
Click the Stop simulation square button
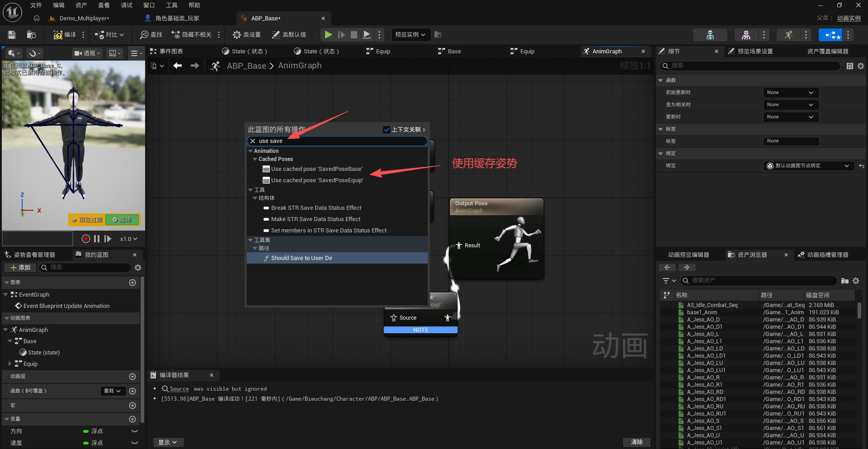[x=354, y=35]
